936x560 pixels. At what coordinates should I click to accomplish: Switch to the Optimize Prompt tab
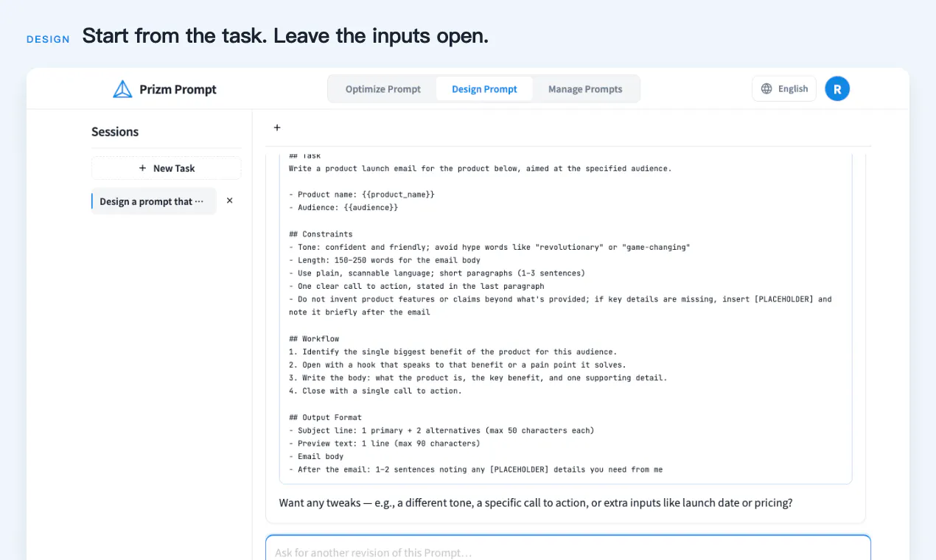tap(383, 89)
